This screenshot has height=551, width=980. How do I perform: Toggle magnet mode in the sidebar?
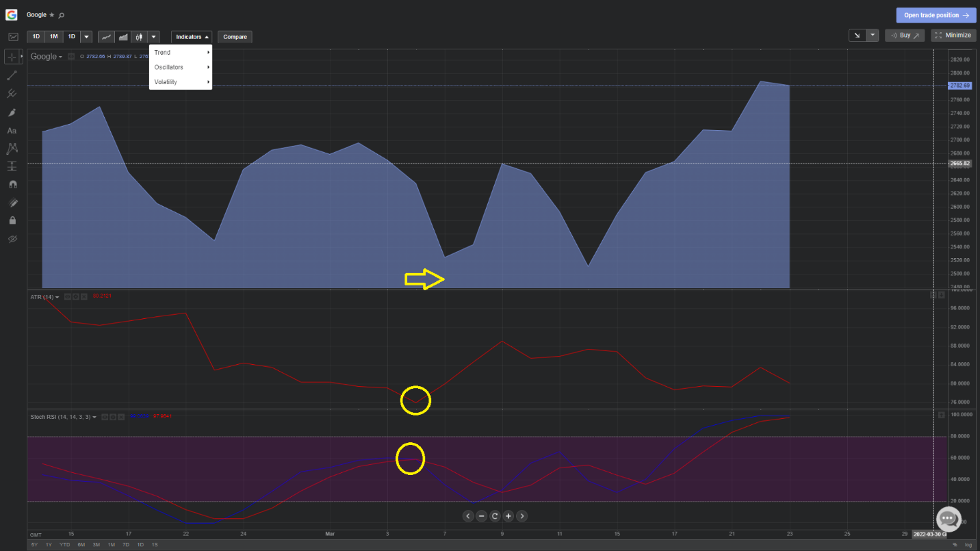(x=12, y=184)
